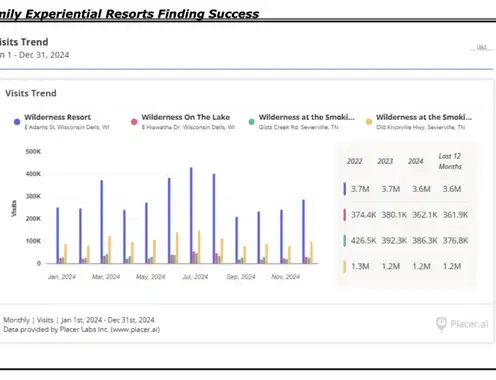Toggle Wilderness On The Lake legend dot

[x=134, y=122]
